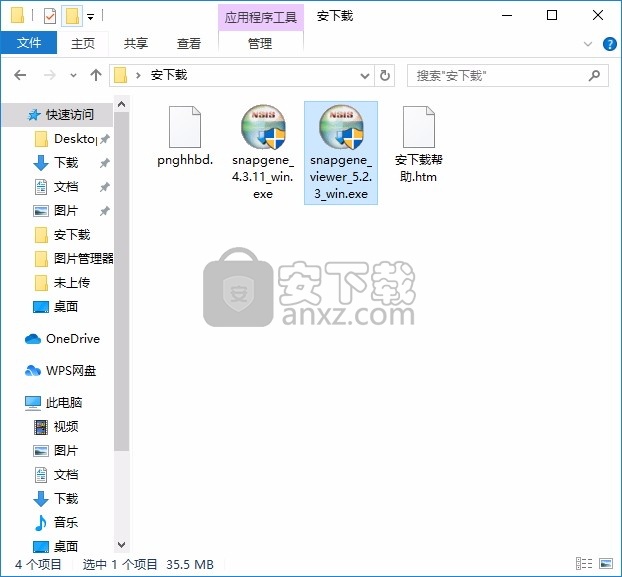Click the 4 个项目 status text

click(x=38, y=564)
